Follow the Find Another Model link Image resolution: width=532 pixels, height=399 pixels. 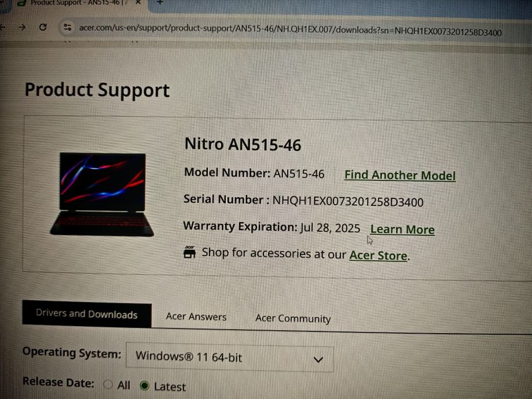pos(400,175)
